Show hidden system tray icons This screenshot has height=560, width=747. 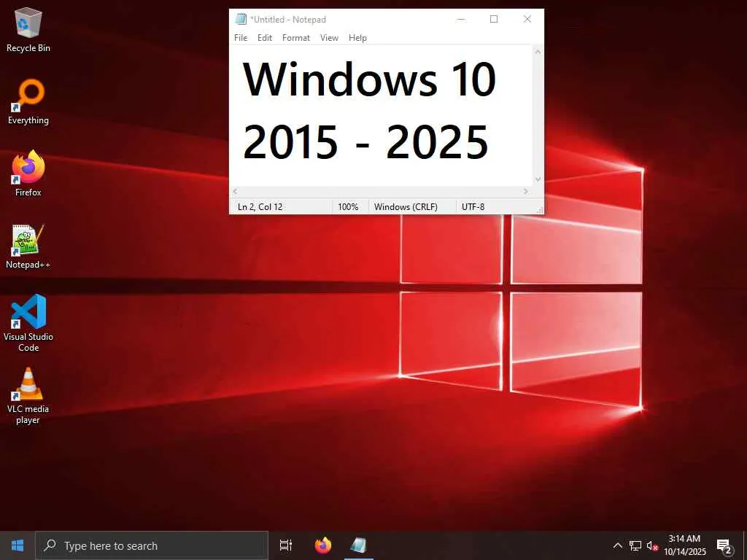pyautogui.click(x=617, y=545)
